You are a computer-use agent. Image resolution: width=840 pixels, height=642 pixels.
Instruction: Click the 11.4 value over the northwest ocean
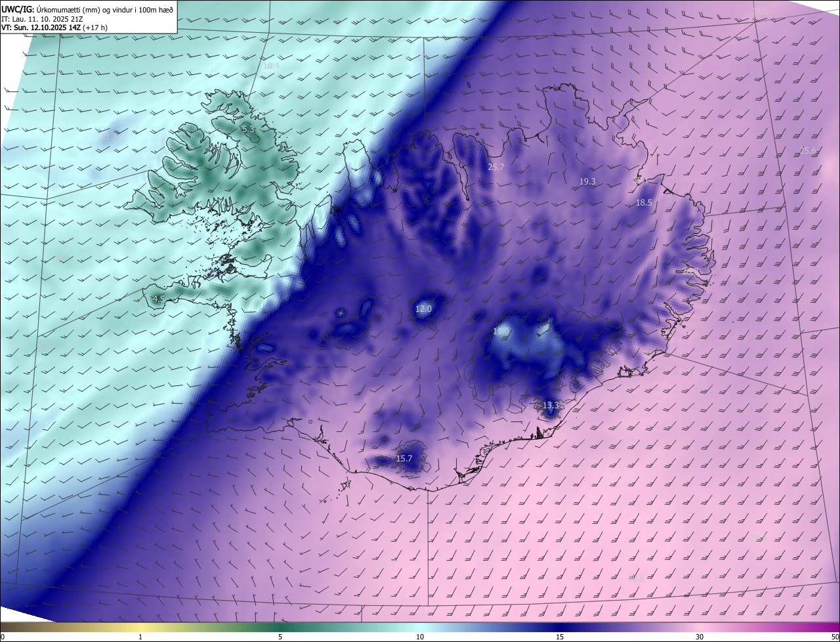click(110, 137)
